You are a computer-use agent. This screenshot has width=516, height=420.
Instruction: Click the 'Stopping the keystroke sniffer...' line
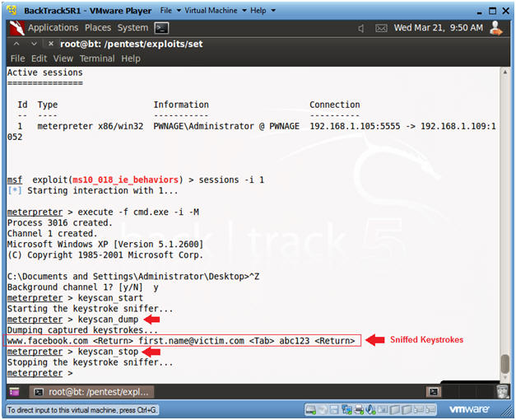[x=91, y=362]
